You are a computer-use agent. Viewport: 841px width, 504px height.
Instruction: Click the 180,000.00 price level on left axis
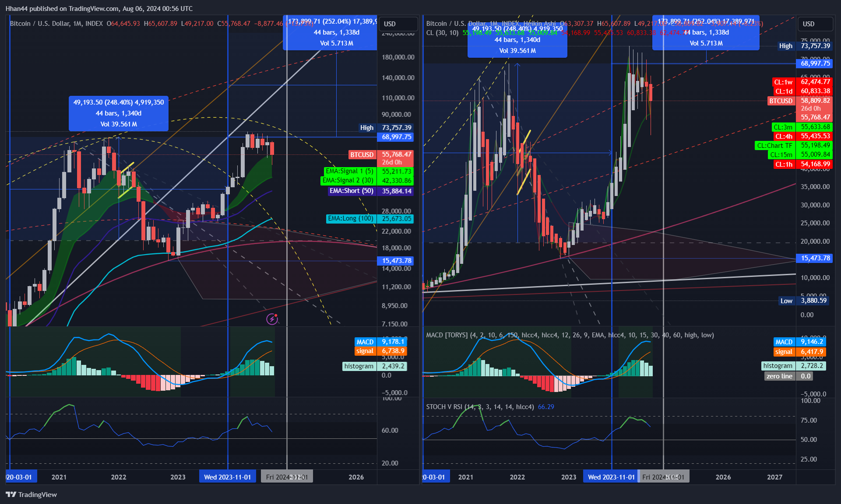[x=398, y=57]
